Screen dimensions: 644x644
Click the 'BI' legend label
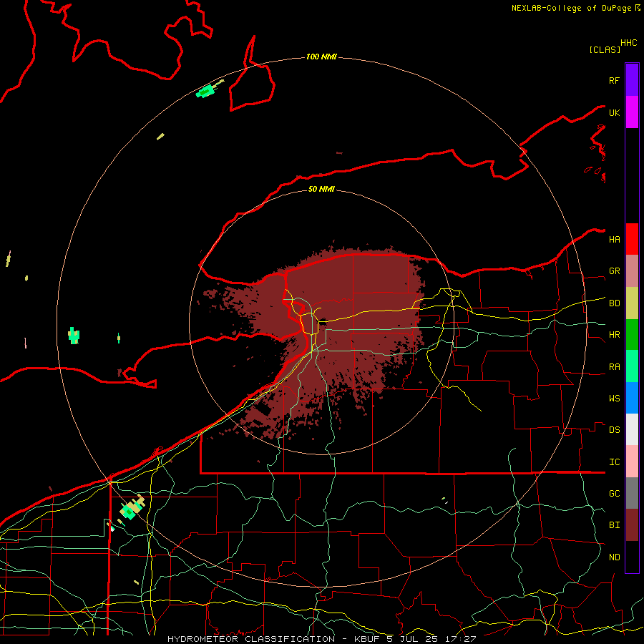tap(614, 525)
